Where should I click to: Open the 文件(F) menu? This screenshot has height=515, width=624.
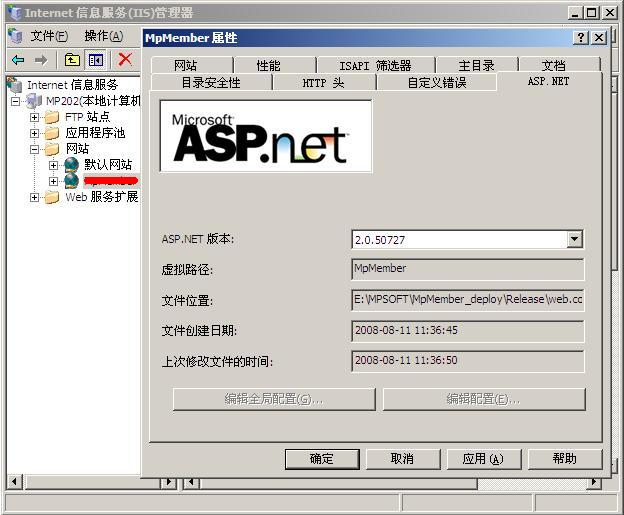coord(49,36)
